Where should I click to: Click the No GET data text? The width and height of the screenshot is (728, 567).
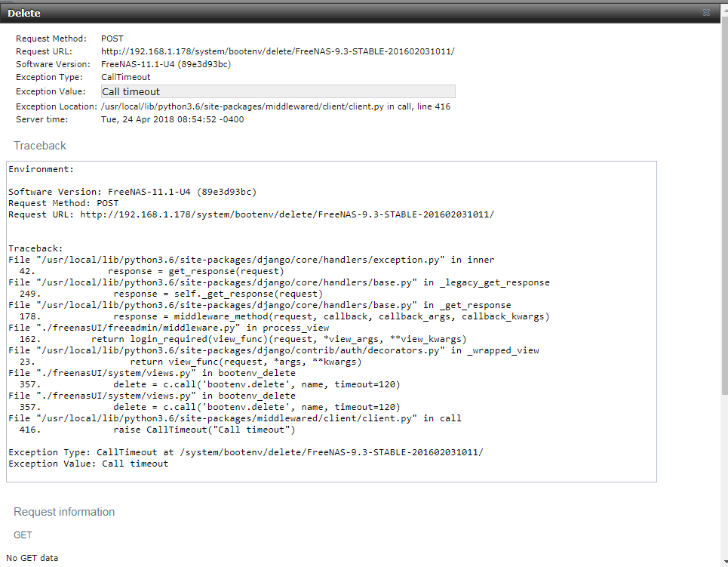click(32, 558)
